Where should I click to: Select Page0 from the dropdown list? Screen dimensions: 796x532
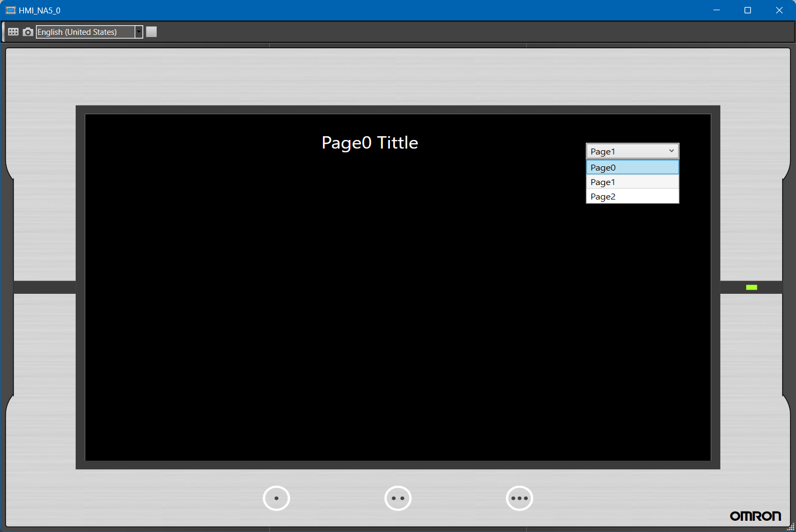tap(632, 167)
